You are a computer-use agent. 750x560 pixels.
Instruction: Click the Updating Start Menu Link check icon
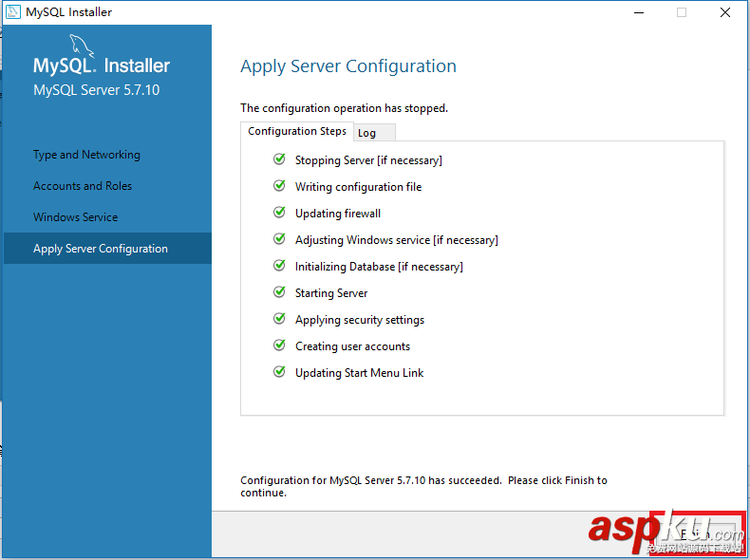279,372
